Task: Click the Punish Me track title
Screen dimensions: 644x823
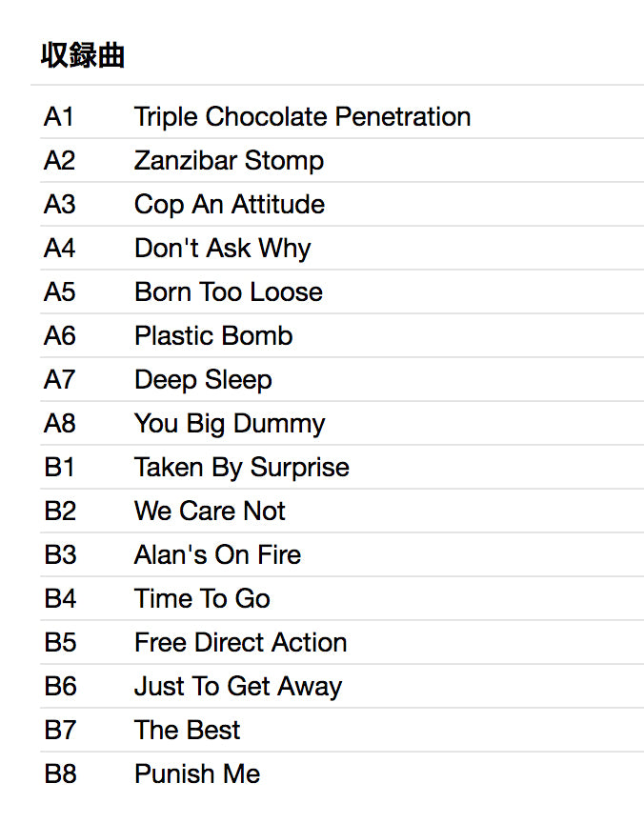Action: 197,774
